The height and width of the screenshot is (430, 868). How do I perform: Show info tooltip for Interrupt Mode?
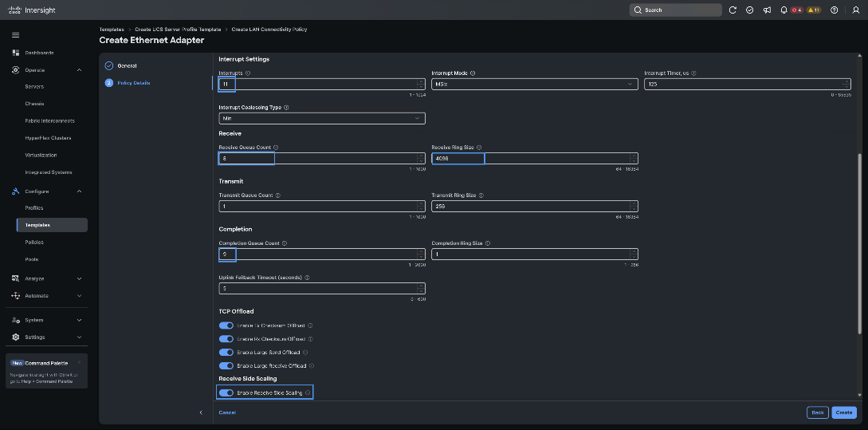tap(472, 73)
